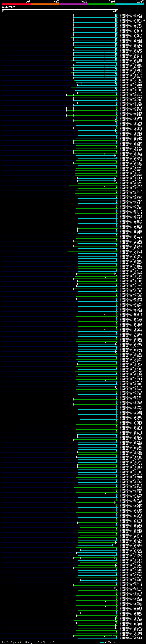
Task: Select the UniRef100_B6TBK4 label
Action: [x=131, y=186]
